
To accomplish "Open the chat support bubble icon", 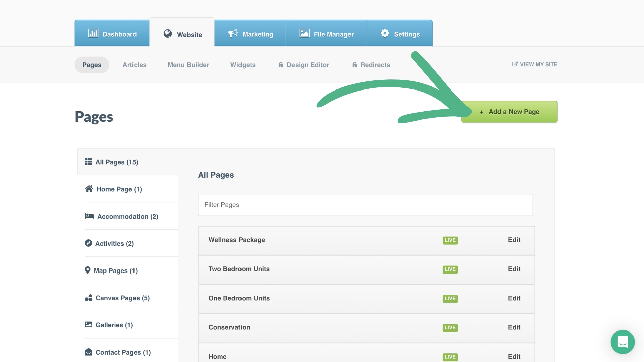I will click(623, 342).
